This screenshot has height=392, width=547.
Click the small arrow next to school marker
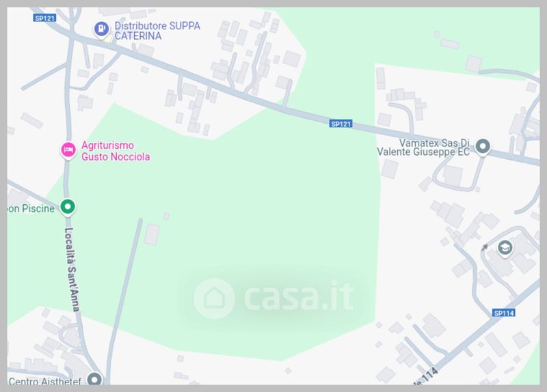point(485,247)
